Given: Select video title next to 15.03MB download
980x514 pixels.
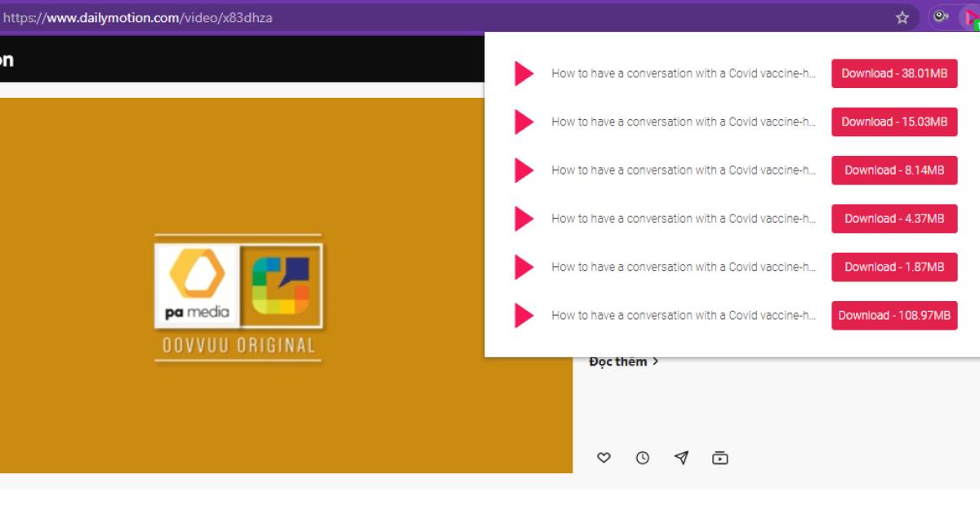Looking at the screenshot, I should [684, 122].
